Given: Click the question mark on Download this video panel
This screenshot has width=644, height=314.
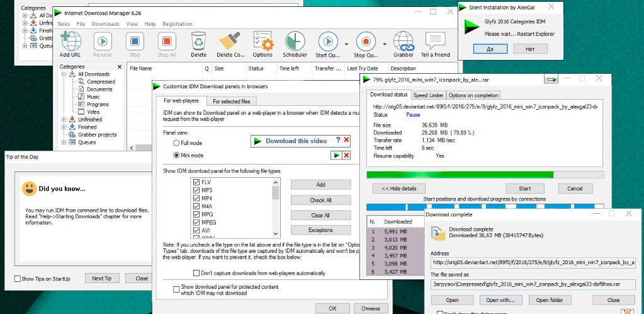Looking at the screenshot, I should click(338, 141).
